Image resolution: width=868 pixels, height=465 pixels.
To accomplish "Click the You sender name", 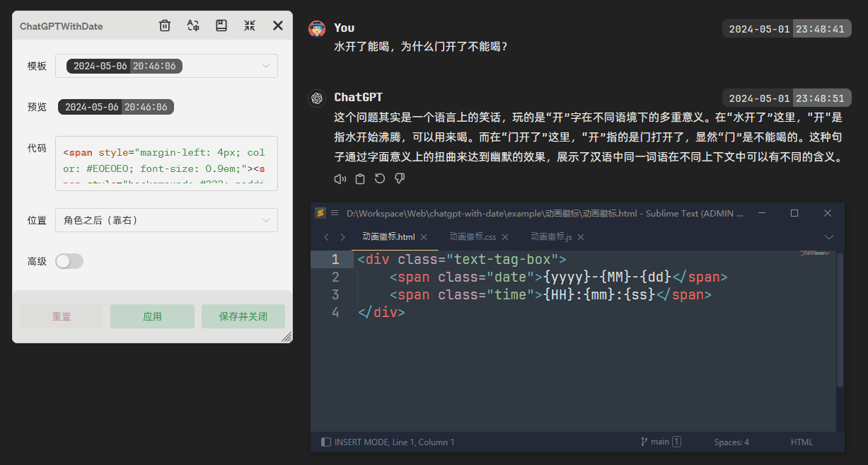I will coord(345,28).
